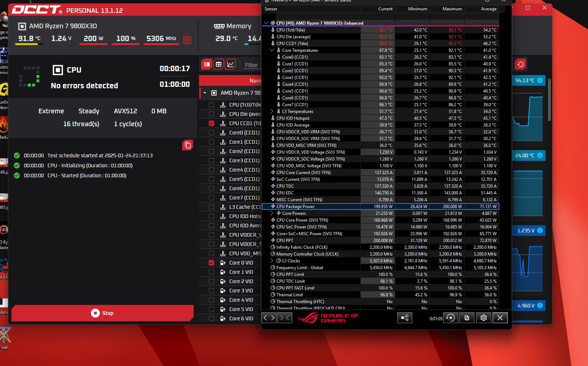Collapse the AMD Ryzen 7 sensor group in OCCT
Viewport: 588px width, 366px height.
[205, 93]
